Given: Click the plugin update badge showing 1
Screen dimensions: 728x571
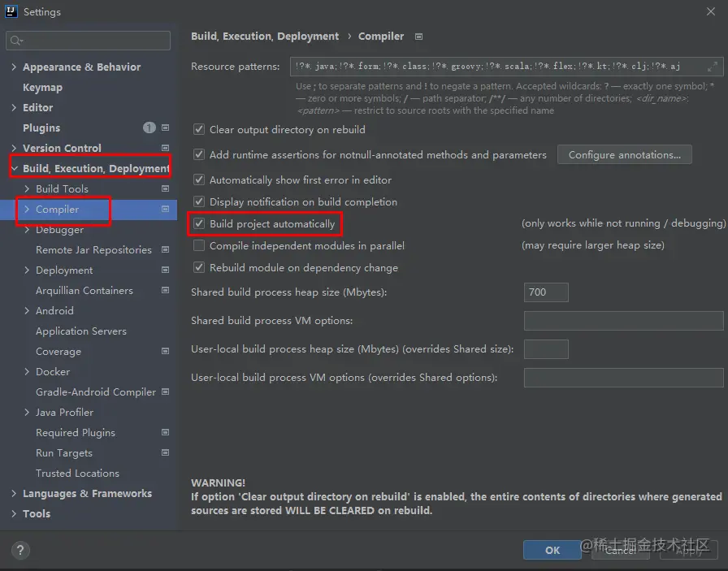Looking at the screenshot, I should tap(149, 128).
